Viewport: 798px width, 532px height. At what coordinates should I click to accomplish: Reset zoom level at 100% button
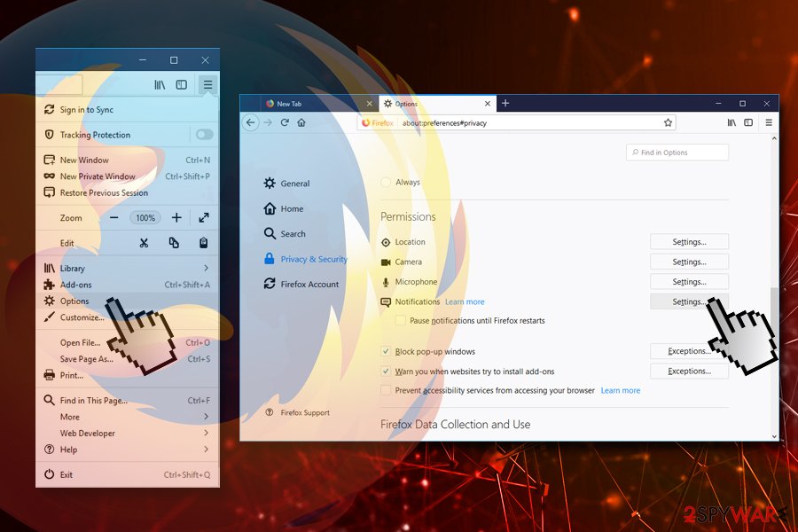(x=145, y=218)
